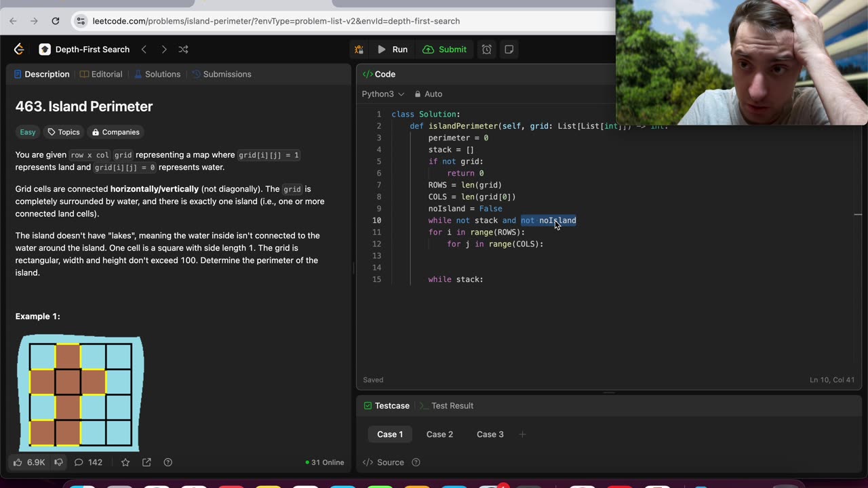Select the Test Result tab
Viewport: 868px width, 488px height.
[x=447, y=405]
